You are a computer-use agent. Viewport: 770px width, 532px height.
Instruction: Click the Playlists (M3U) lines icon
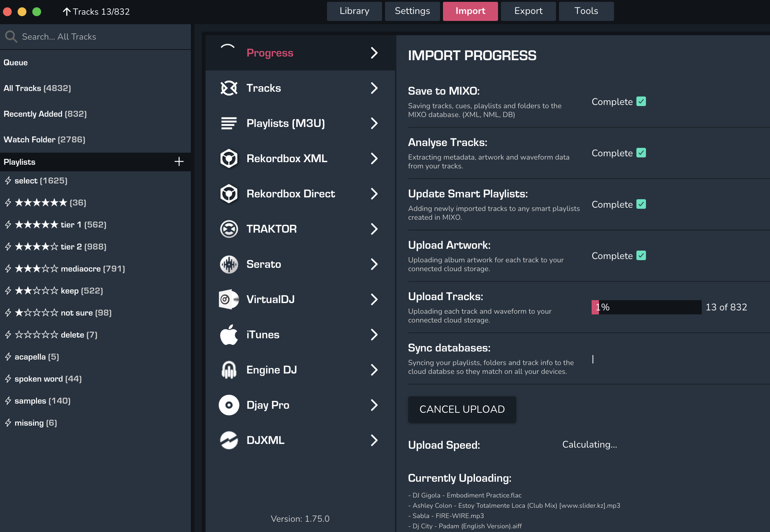coord(229,123)
